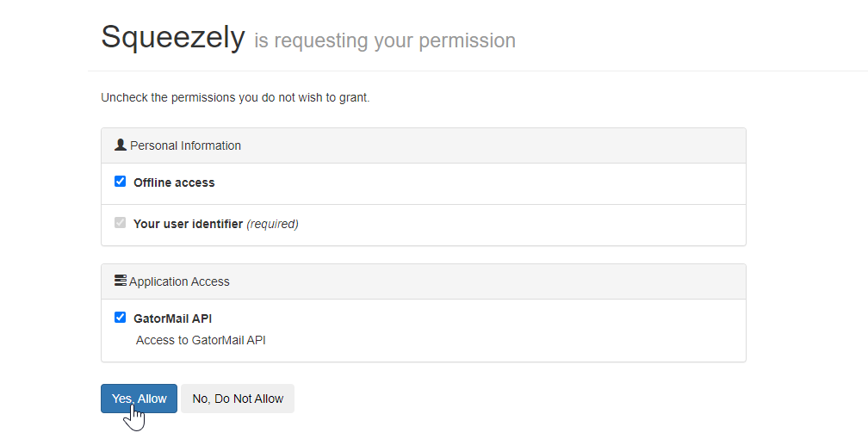
Task: Click 'is requesting your permission' subtitle
Action: click(385, 40)
